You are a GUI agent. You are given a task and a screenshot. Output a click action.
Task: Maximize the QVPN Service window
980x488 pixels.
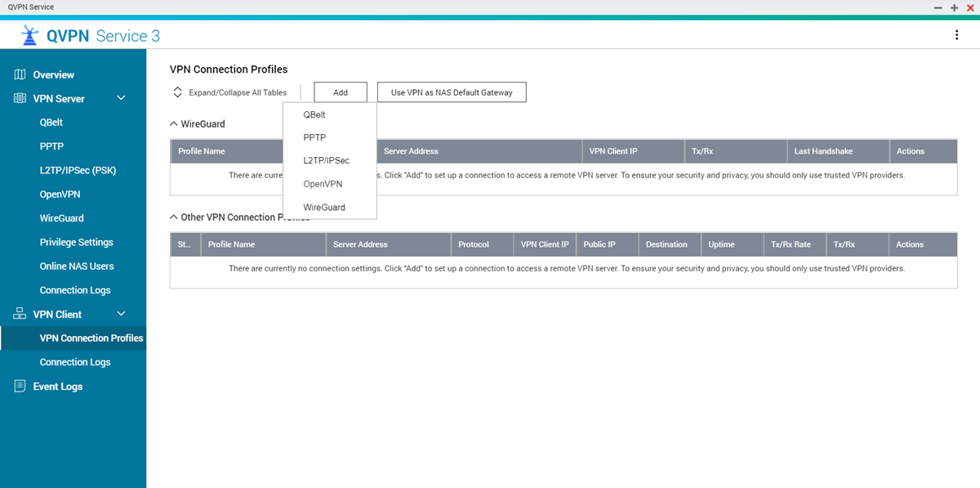[954, 7]
